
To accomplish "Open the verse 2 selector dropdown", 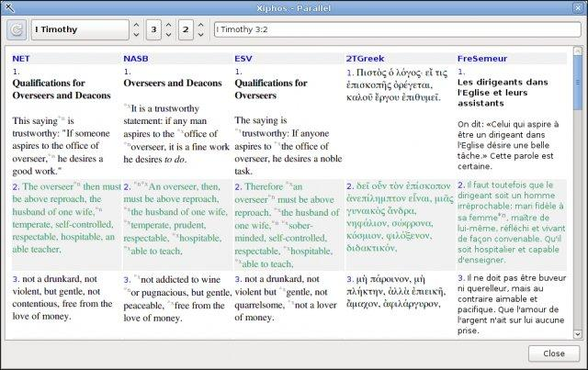I will pyautogui.click(x=187, y=30).
